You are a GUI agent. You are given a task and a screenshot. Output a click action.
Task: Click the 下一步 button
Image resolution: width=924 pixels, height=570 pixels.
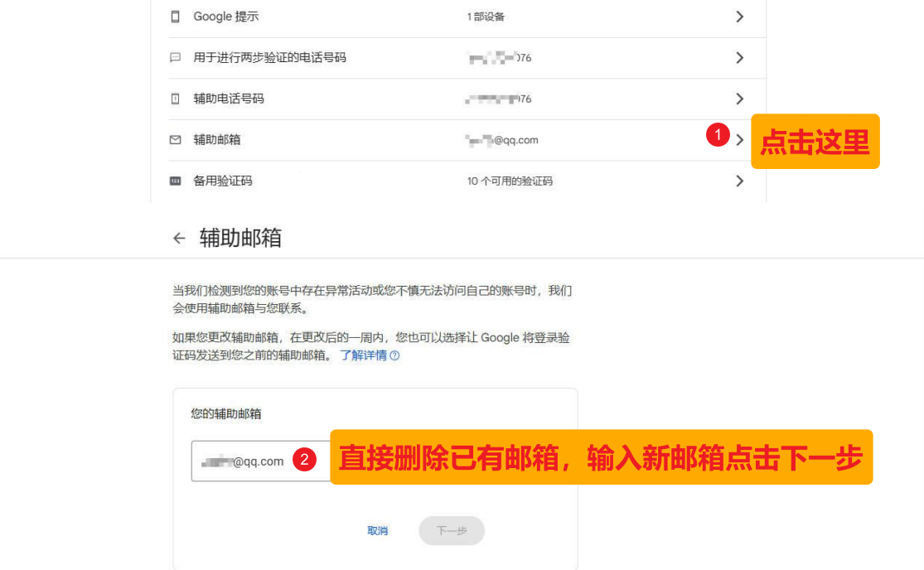click(452, 530)
